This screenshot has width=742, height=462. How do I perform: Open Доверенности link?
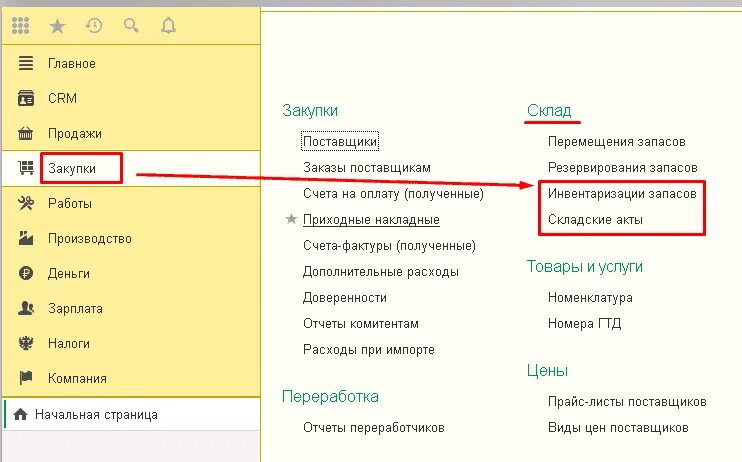pos(344,298)
